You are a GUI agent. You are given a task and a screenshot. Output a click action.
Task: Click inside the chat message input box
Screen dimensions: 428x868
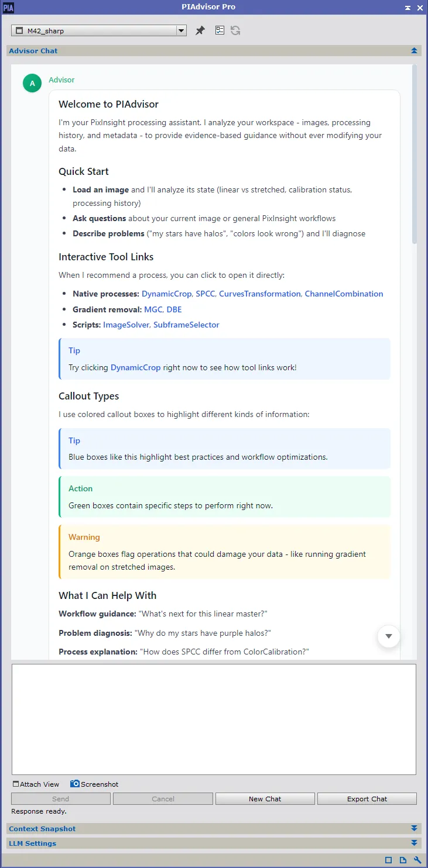[x=214, y=719]
